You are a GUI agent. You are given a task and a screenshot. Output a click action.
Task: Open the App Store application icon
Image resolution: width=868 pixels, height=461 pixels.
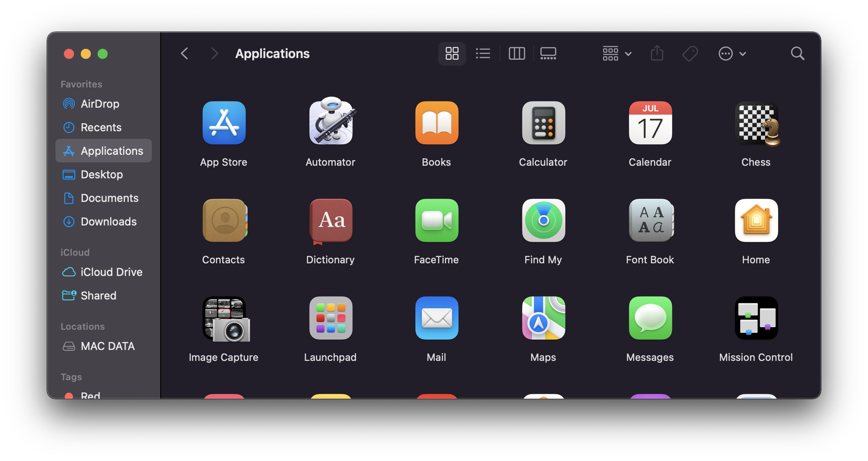(224, 123)
